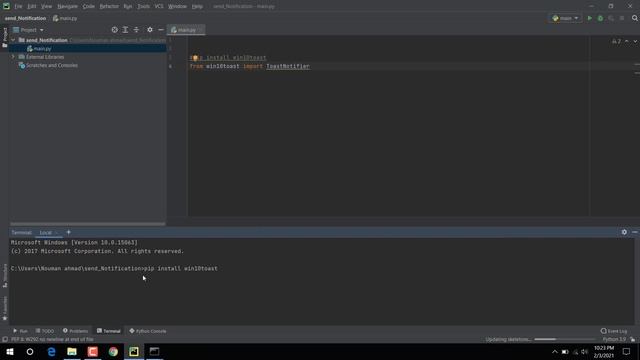Click the Updating skeletons progress bar
This screenshot has height=360, width=640.
[x=565, y=339]
